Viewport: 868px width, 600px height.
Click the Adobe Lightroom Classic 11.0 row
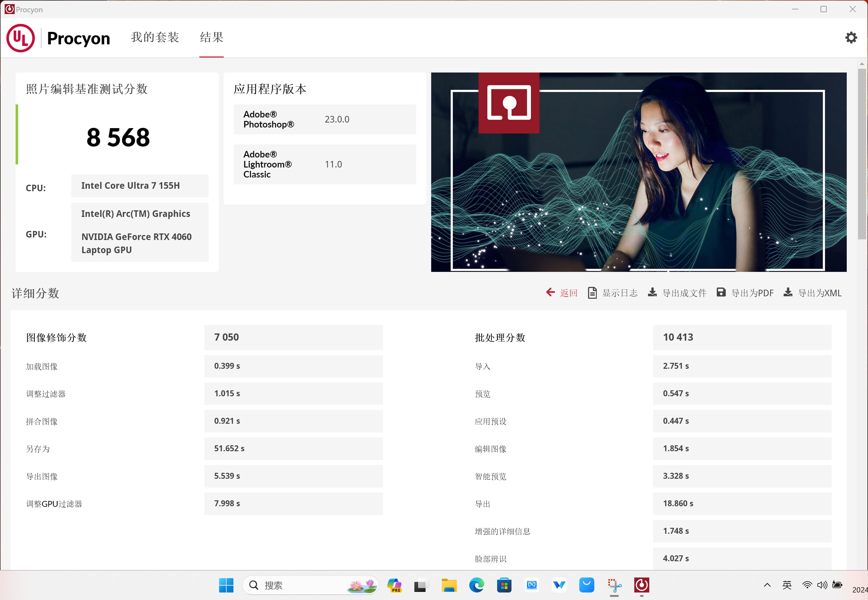325,164
